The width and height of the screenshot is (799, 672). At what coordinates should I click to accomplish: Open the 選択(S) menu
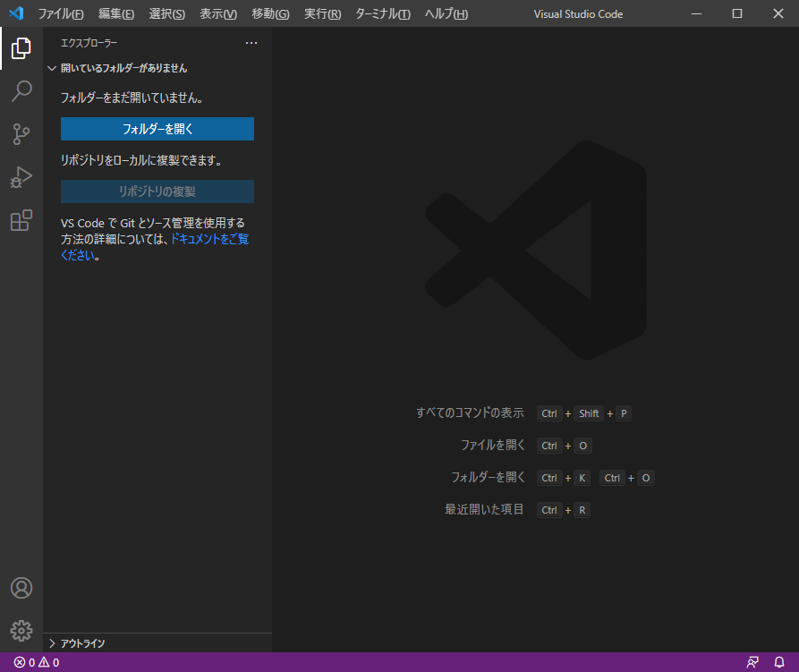(x=166, y=13)
